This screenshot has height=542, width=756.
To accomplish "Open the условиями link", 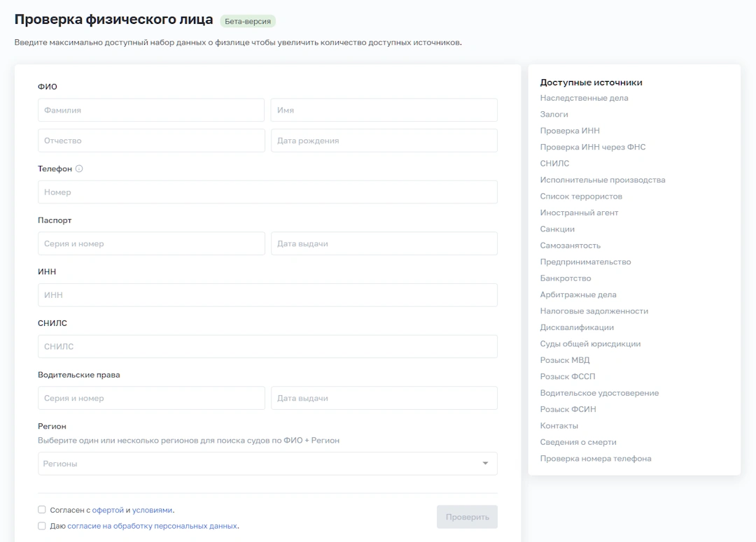I will point(152,511).
